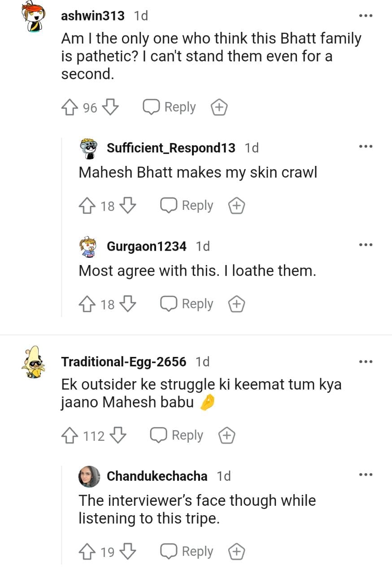Reply to Chandukechacha's comment

click(x=187, y=552)
